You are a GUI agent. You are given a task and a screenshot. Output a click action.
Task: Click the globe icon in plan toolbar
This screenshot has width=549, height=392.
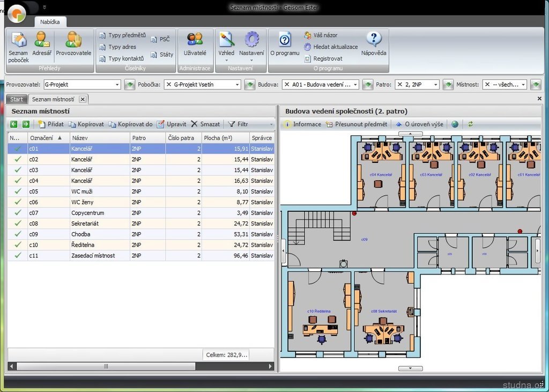click(x=455, y=124)
